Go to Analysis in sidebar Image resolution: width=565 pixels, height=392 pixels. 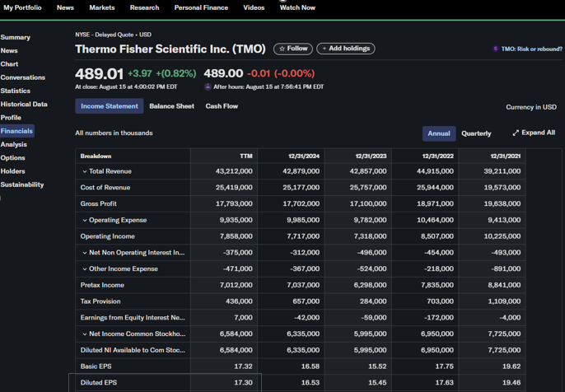tap(14, 144)
